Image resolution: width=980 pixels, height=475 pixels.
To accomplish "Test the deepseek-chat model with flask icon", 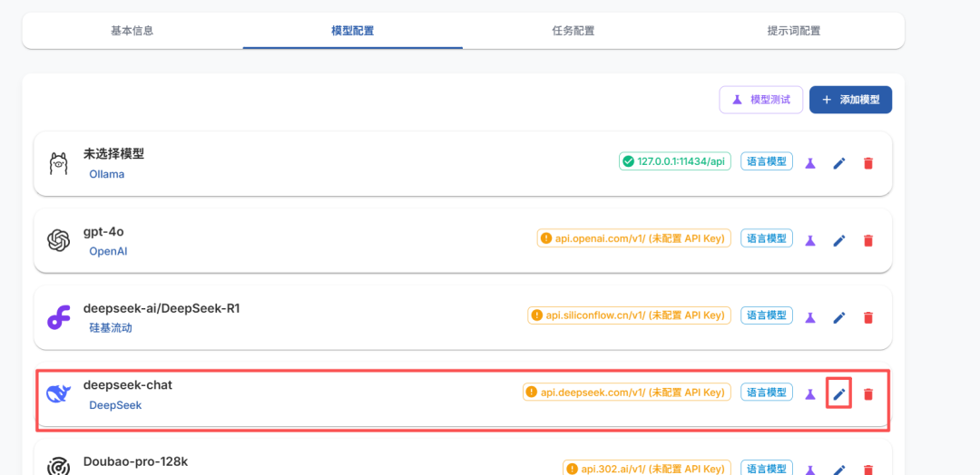I will (810, 394).
